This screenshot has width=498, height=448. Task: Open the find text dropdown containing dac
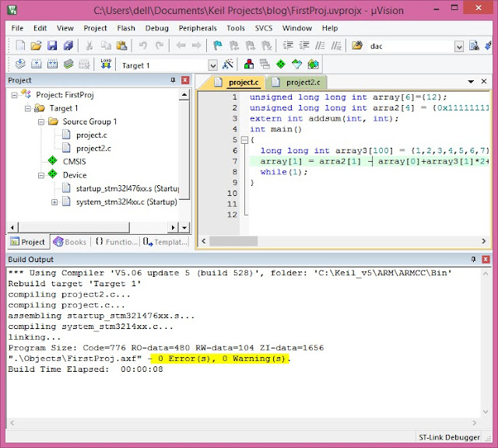[x=459, y=47]
